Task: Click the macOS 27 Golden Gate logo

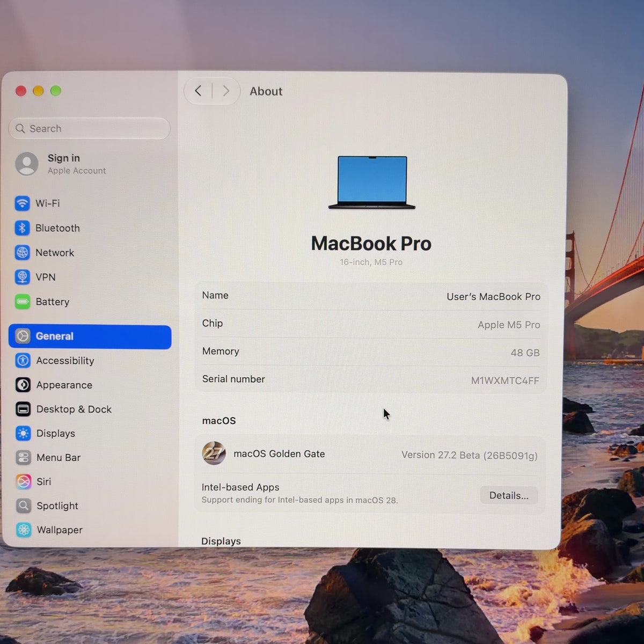Action: (x=214, y=453)
